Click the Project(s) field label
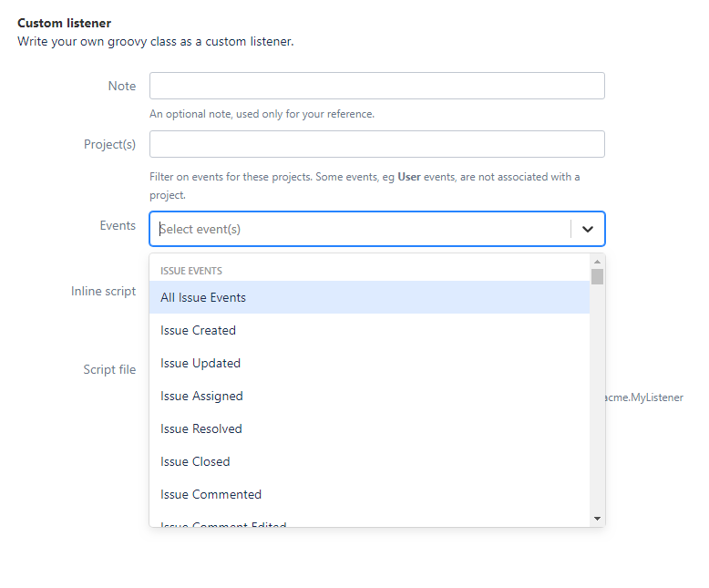 click(109, 144)
